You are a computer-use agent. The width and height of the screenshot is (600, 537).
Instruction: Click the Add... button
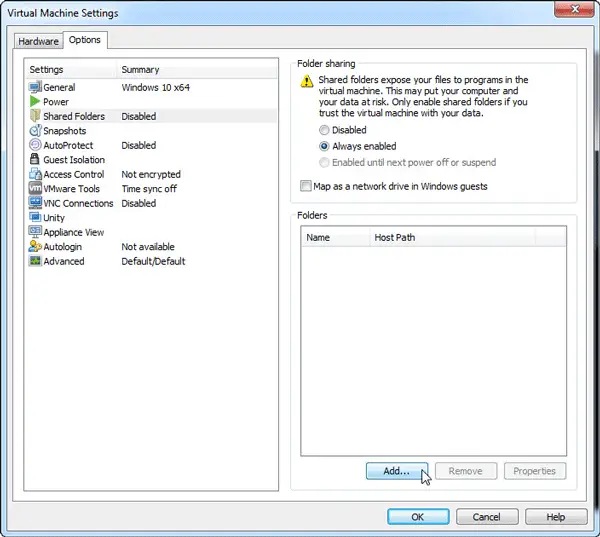pos(397,471)
